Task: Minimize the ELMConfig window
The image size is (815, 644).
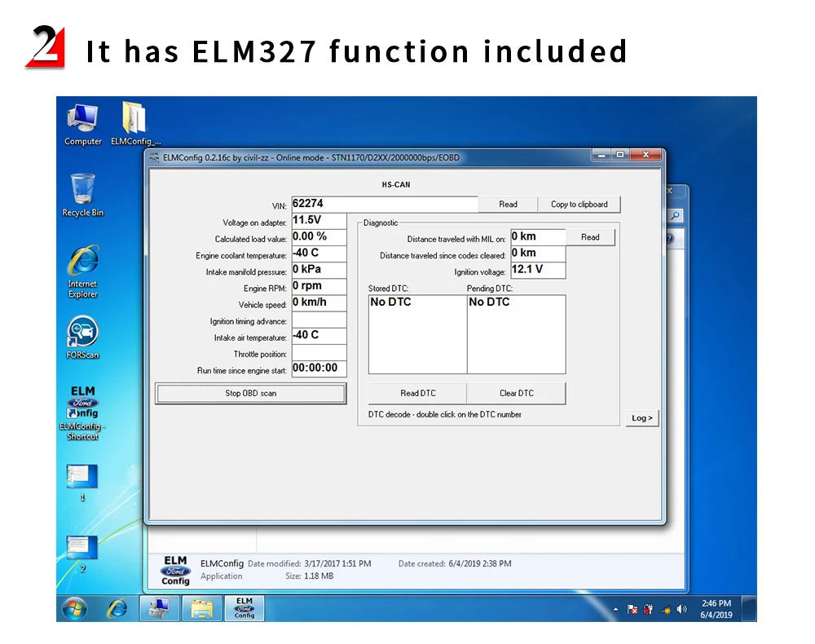Action: point(602,155)
